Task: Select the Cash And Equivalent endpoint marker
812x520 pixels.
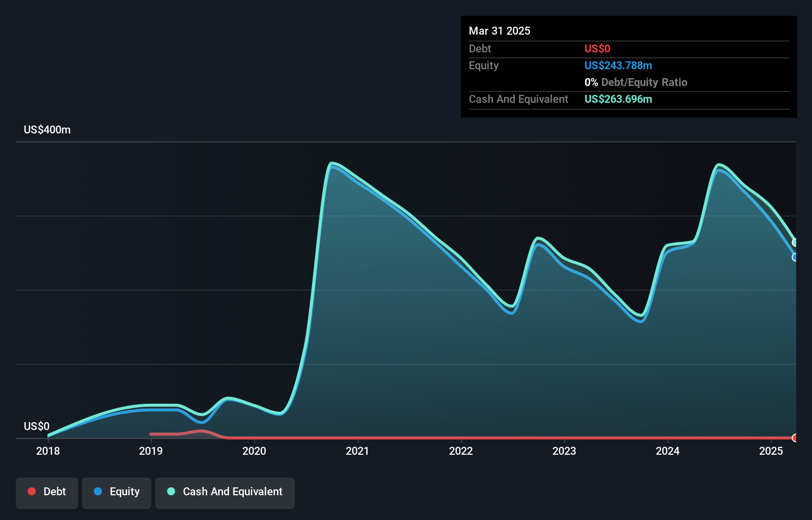Action: [x=795, y=243]
